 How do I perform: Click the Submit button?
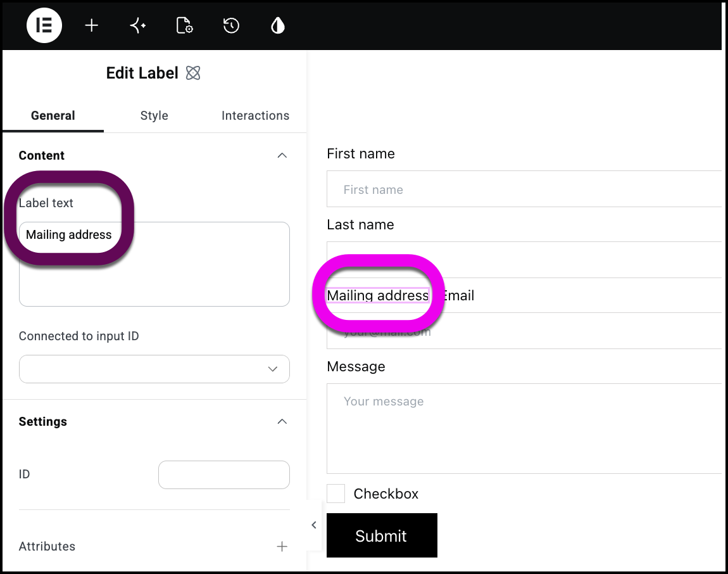tap(382, 535)
